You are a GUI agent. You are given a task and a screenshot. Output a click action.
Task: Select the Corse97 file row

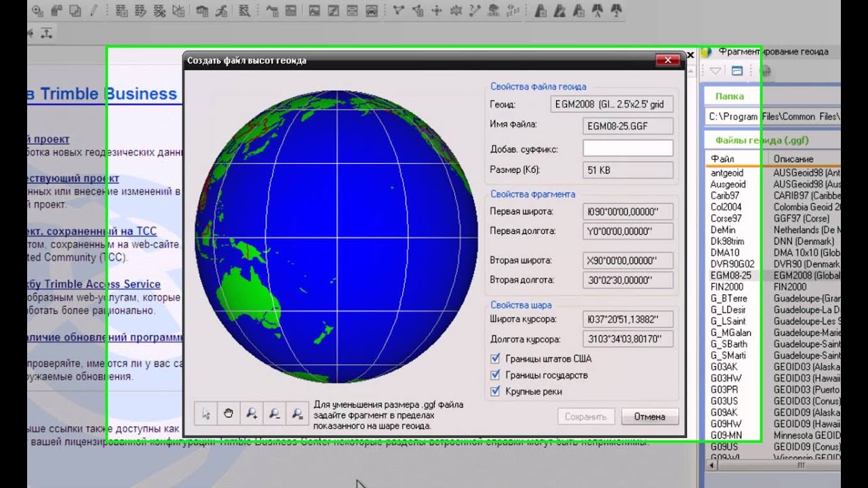point(773,219)
